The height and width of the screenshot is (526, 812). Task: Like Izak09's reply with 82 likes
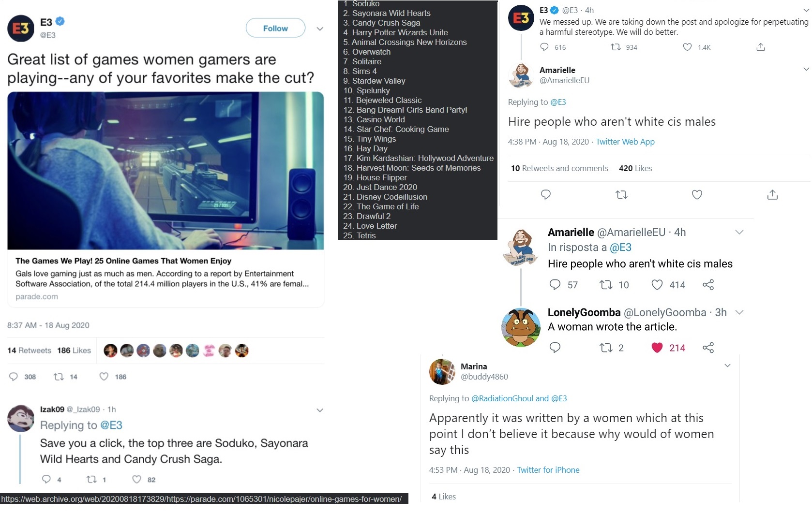(x=136, y=479)
